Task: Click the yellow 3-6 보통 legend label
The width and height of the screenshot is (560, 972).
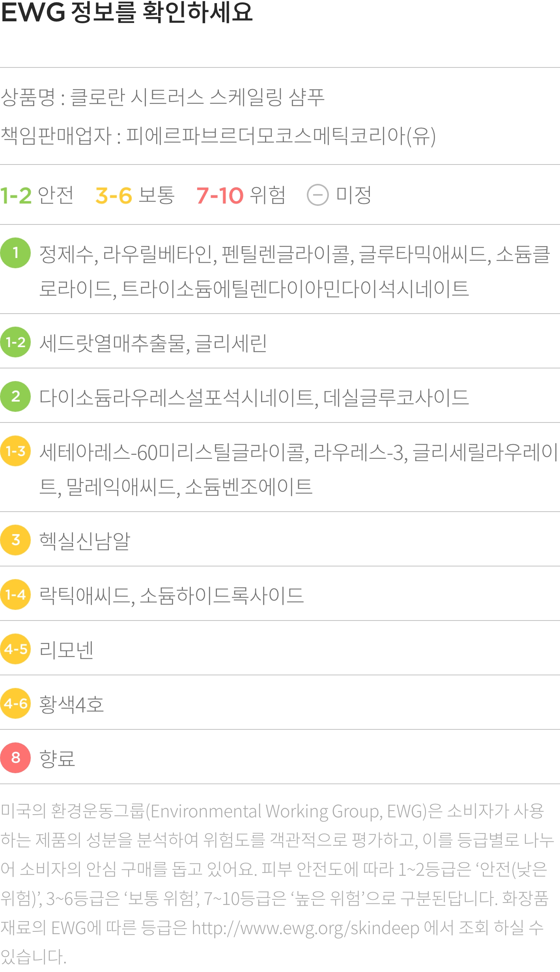Action: (x=135, y=195)
